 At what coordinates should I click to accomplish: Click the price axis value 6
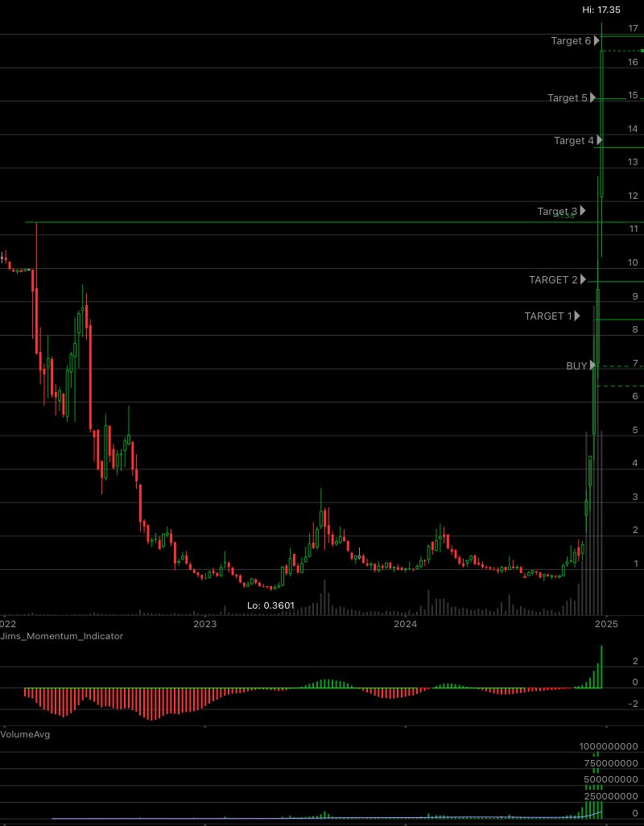click(x=635, y=396)
